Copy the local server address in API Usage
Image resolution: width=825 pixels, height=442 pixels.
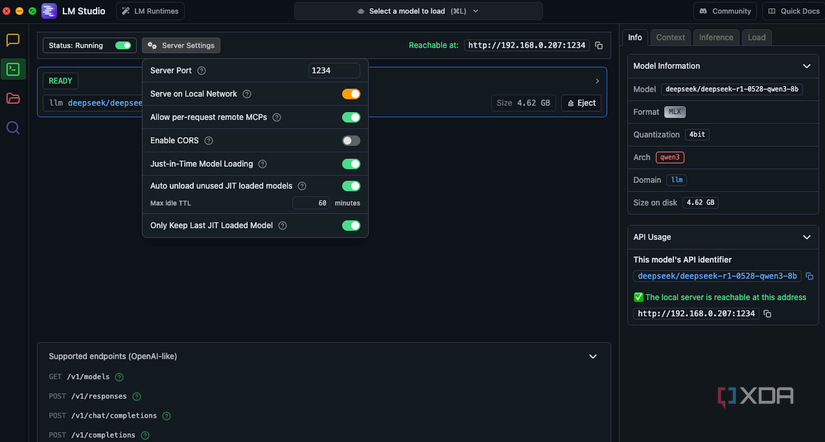(x=768, y=314)
